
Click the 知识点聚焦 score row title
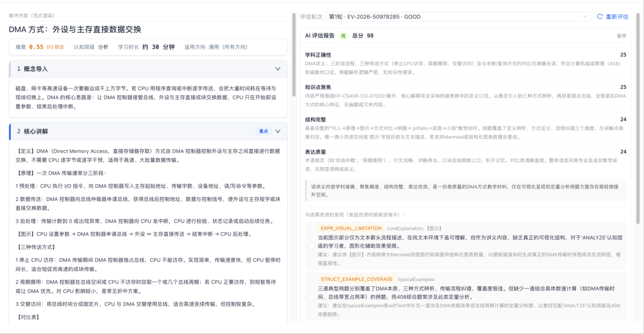tap(318, 87)
